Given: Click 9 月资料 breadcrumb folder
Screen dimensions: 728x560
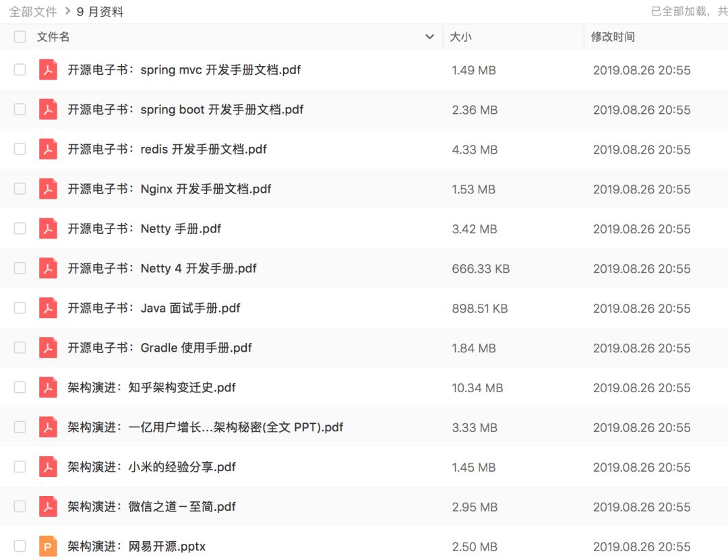Looking at the screenshot, I should (x=100, y=11).
